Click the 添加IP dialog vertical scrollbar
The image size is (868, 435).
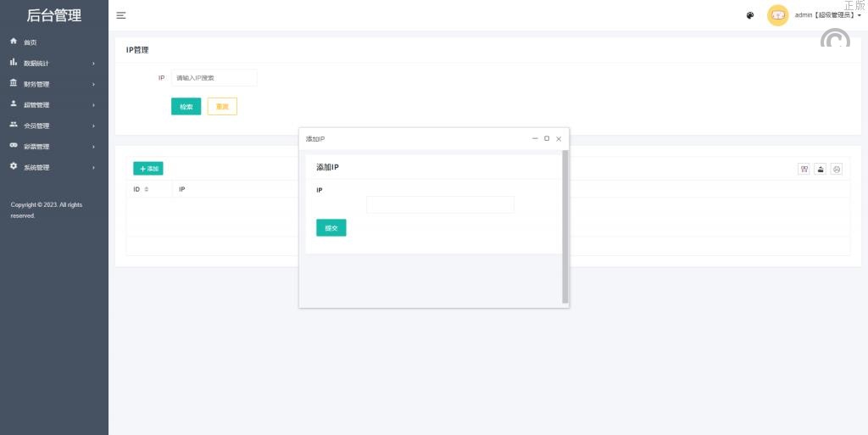click(565, 229)
